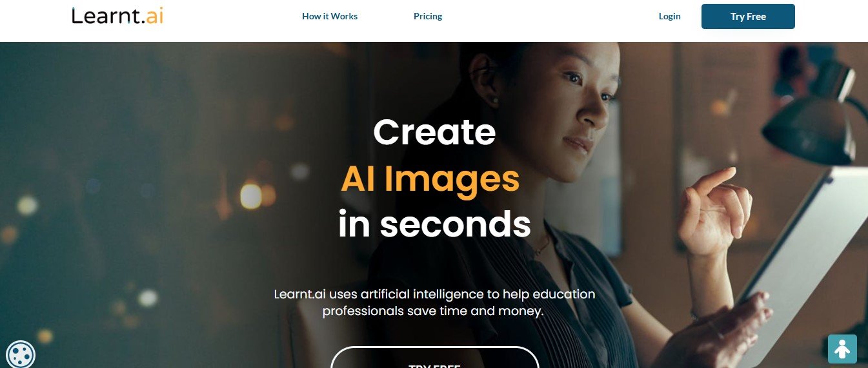The width and height of the screenshot is (868, 368).
Task: Click the Learnt.ai description paragraph
Action: click(x=434, y=303)
